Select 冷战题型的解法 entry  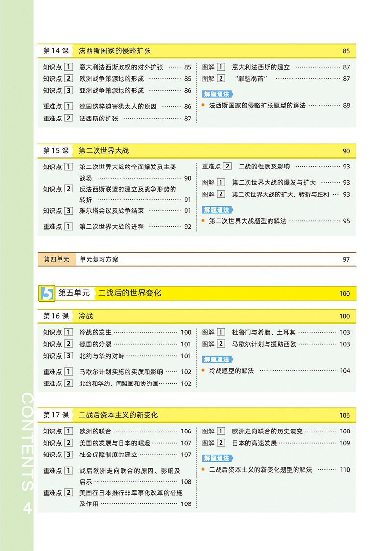[231, 371]
